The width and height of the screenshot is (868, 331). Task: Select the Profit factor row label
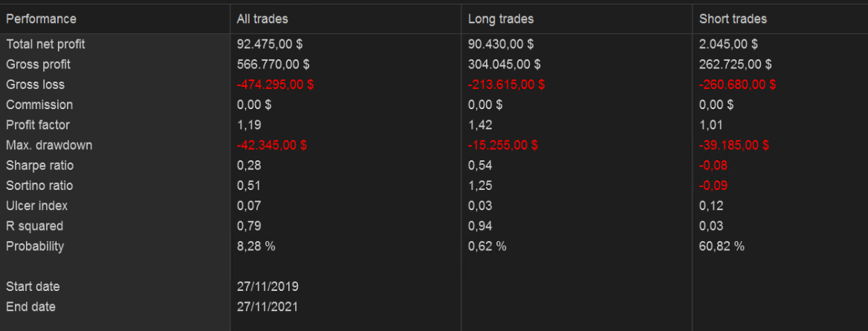38,125
